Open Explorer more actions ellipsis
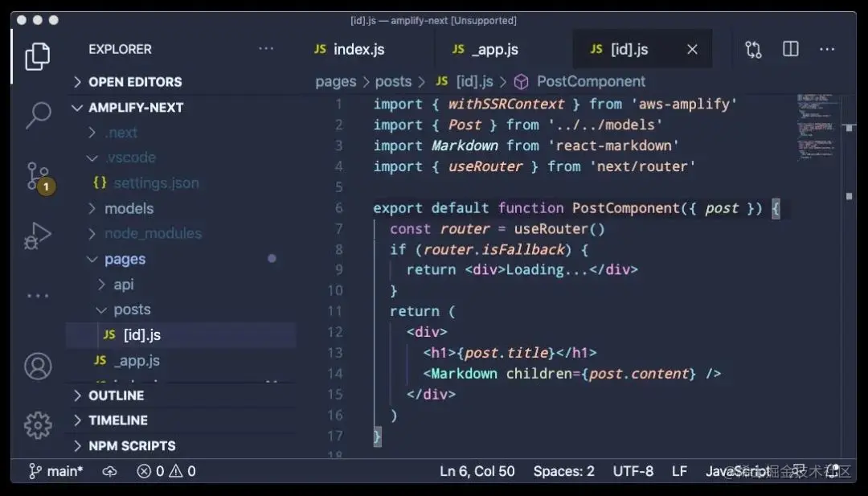Image resolution: width=868 pixels, height=496 pixels. pos(266,49)
